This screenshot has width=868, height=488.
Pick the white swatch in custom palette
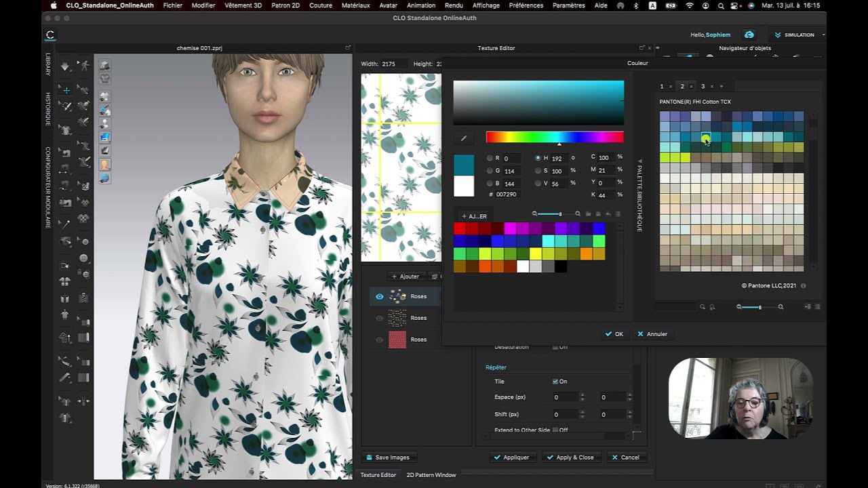pos(523,266)
